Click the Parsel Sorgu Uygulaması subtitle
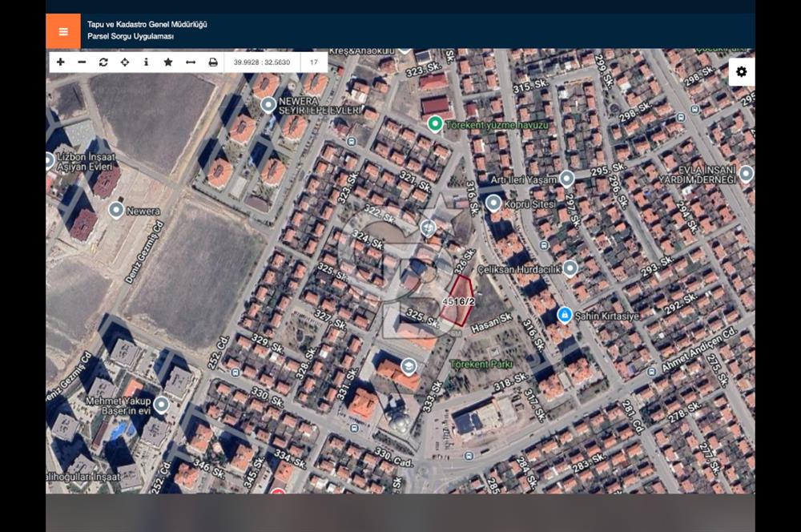The height and width of the screenshot is (532, 801). coord(131,36)
